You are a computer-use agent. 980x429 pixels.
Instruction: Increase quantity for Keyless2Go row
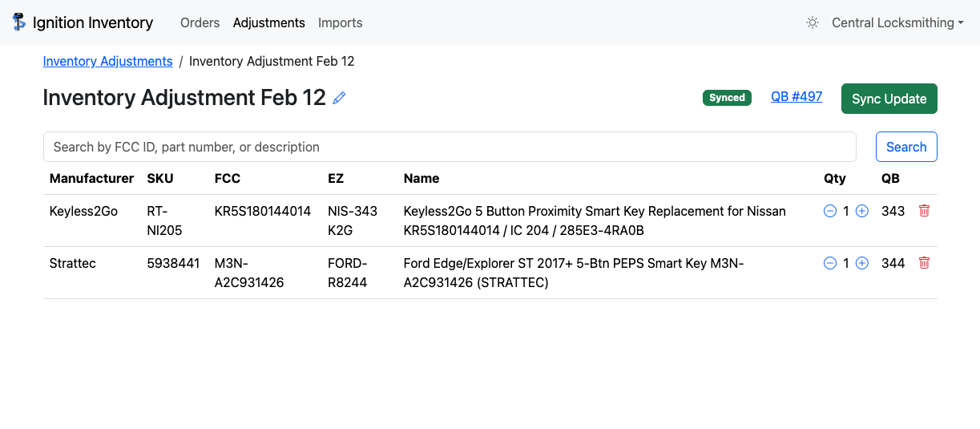click(x=862, y=211)
